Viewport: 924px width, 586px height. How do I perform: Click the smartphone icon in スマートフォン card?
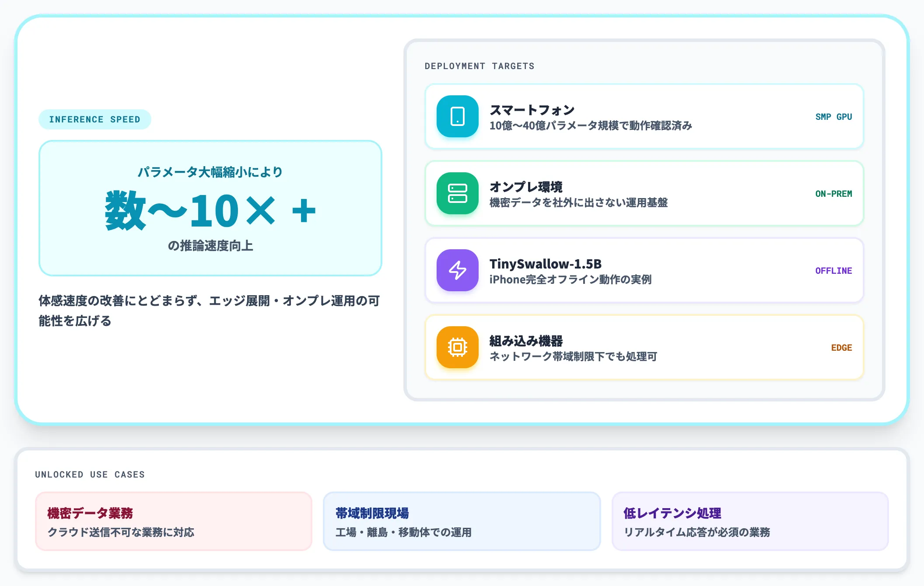[x=457, y=116]
